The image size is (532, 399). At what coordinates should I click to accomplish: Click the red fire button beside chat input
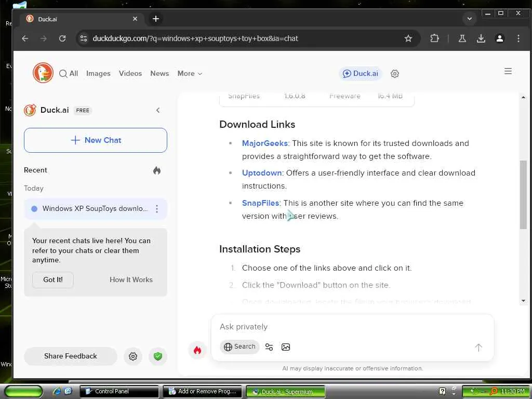(x=197, y=350)
